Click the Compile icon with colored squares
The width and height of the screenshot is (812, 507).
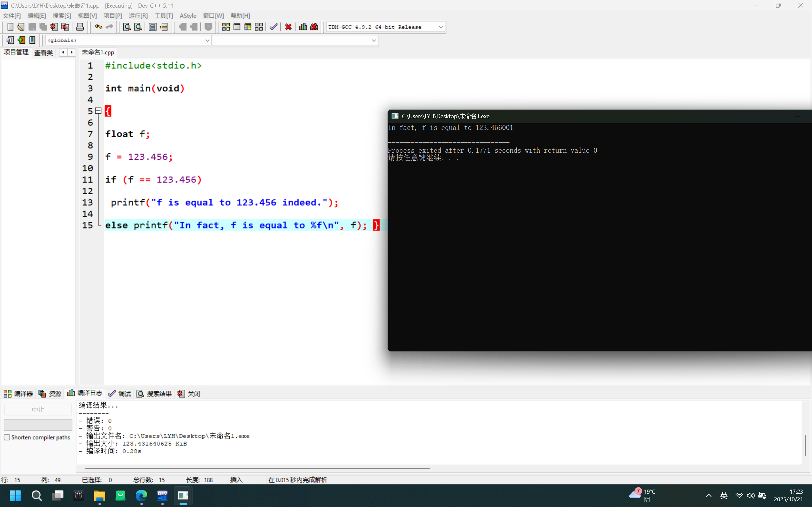[226, 27]
